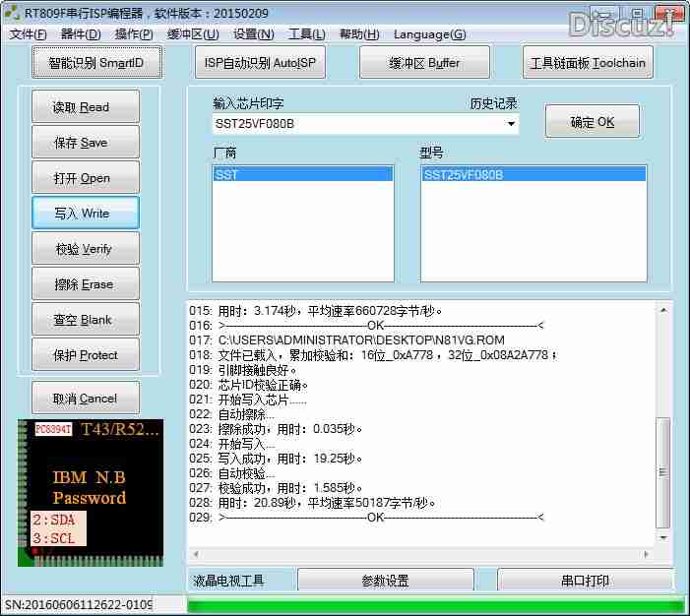Click log line 020 芯片ID校验正确

click(x=249, y=385)
